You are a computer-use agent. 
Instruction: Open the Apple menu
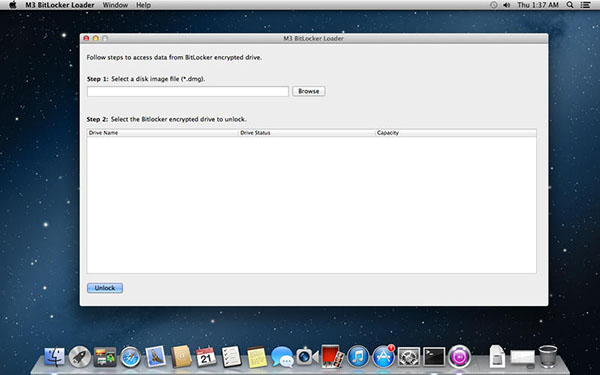pyautogui.click(x=13, y=5)
